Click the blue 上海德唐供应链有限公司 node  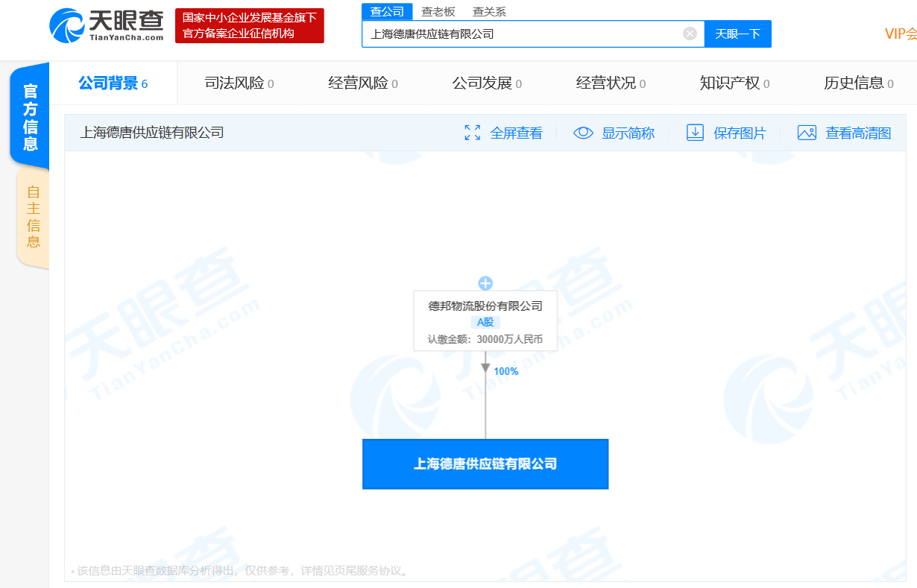[485, 464]
